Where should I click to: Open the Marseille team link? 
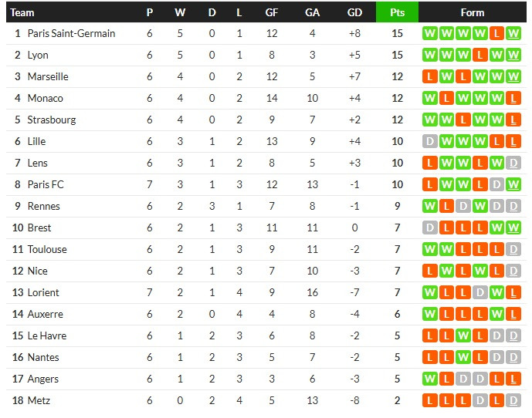pos(48,76)
